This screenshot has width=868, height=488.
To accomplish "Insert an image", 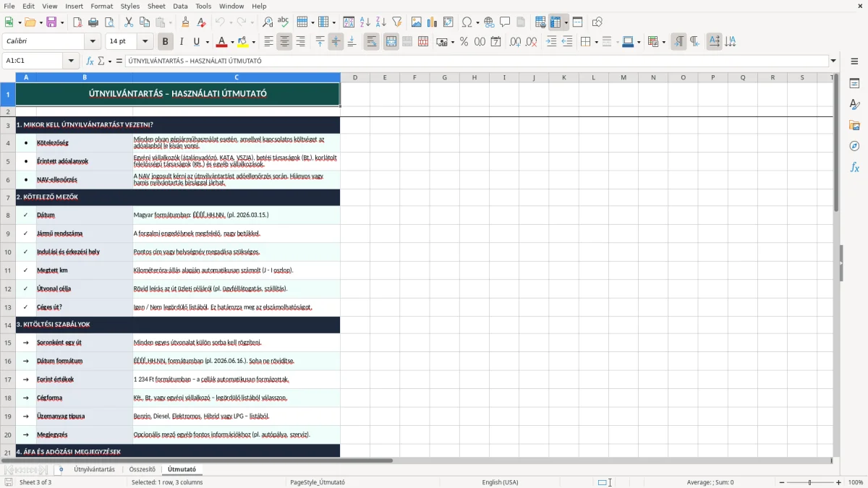I will [417, 22].
